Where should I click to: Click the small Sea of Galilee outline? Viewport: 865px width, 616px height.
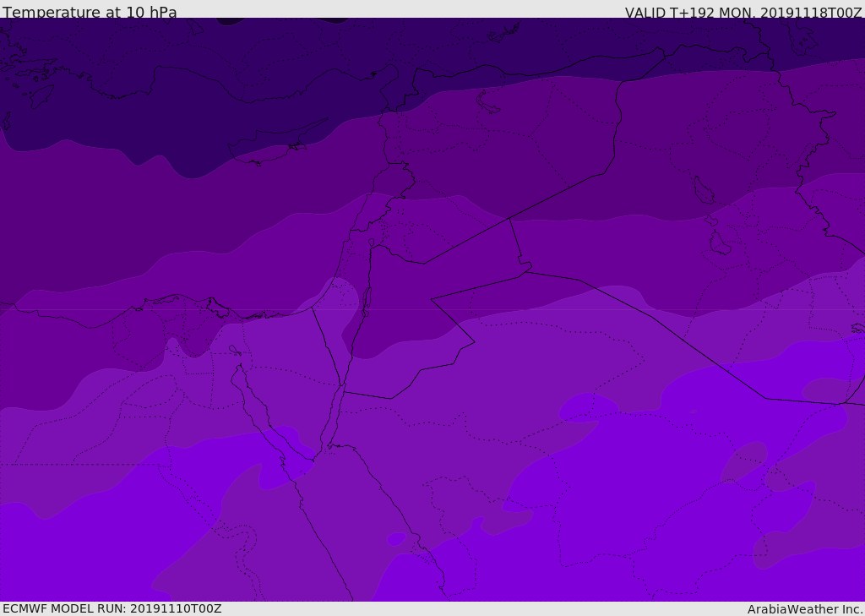(371, 243)
